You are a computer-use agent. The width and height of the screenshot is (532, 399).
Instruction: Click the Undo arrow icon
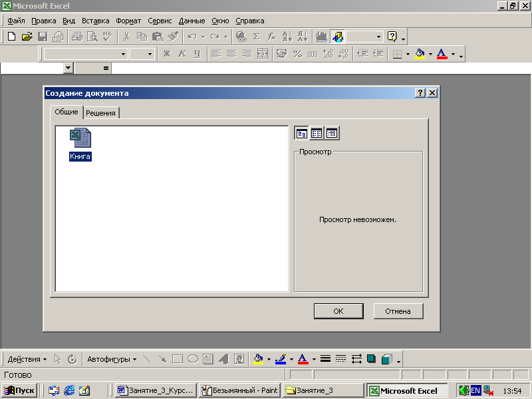click(192, 37)
